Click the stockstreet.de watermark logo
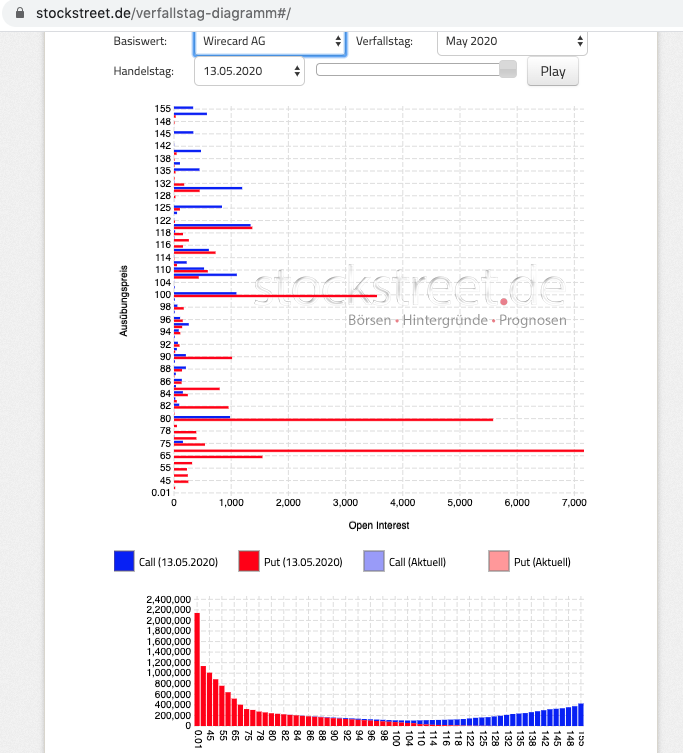Image resolution: width=683 pixels, height=753 pixels. tap(408, 285)
